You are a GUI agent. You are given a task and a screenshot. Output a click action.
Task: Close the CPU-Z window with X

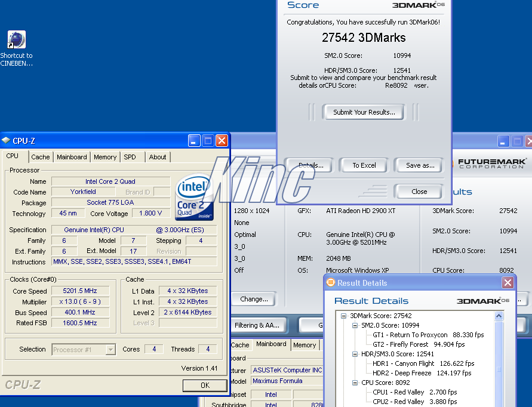pos(222,141)
